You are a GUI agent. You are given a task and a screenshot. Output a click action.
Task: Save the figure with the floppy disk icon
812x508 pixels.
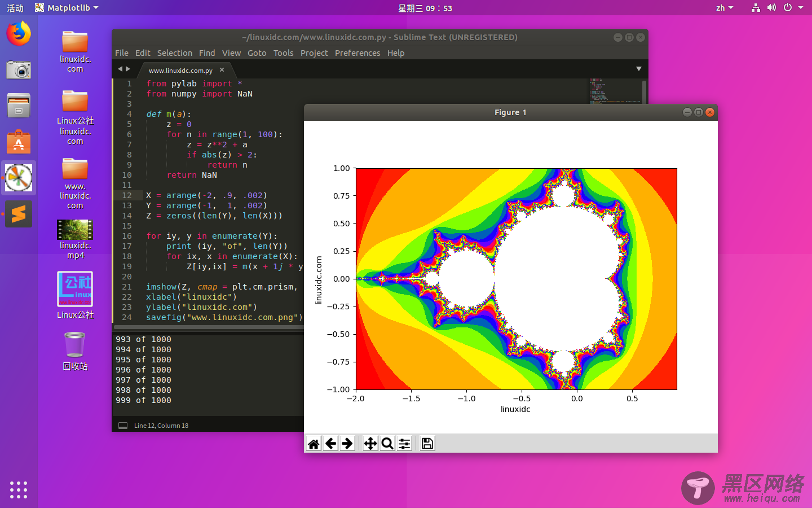click(427, 444)
